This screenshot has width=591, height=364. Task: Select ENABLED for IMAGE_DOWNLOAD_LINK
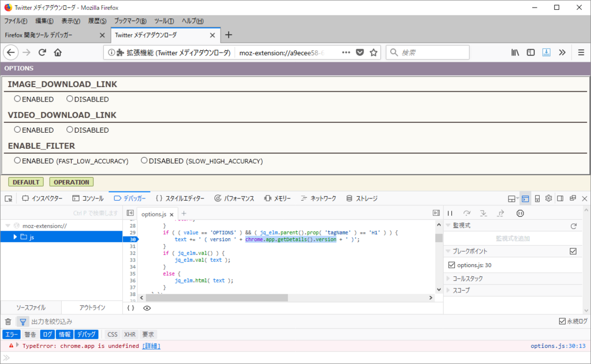[17, 99]
